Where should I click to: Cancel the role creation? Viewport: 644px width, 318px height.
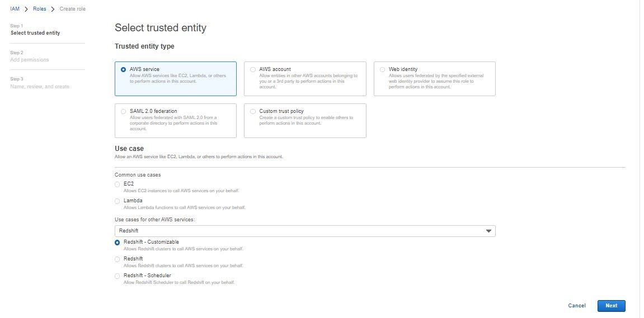pyautogui.click(x=576, y=306)
